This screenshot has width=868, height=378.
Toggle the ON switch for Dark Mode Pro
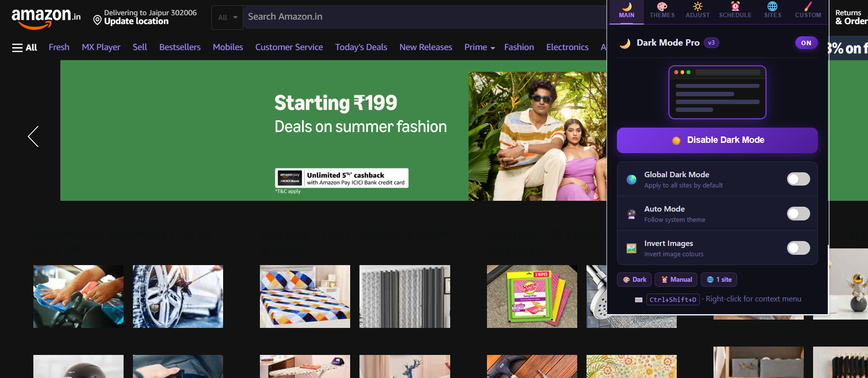pos(806,43)
